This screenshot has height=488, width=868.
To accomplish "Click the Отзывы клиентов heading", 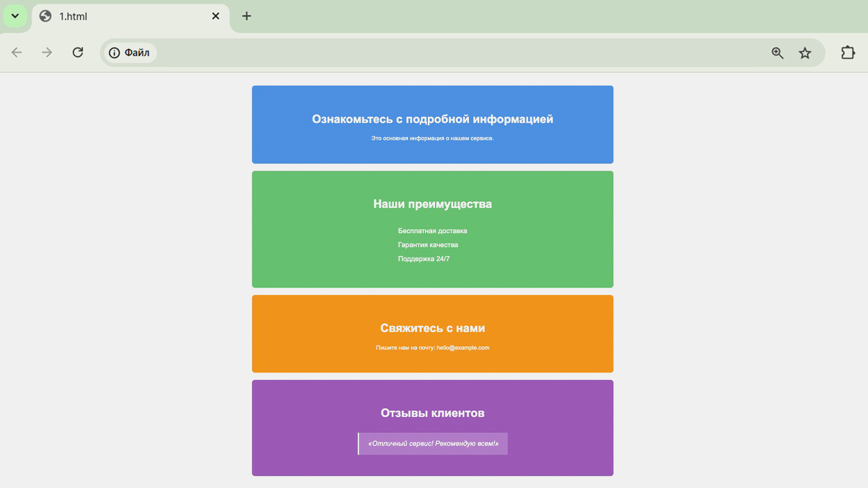I will coord(432,413).
